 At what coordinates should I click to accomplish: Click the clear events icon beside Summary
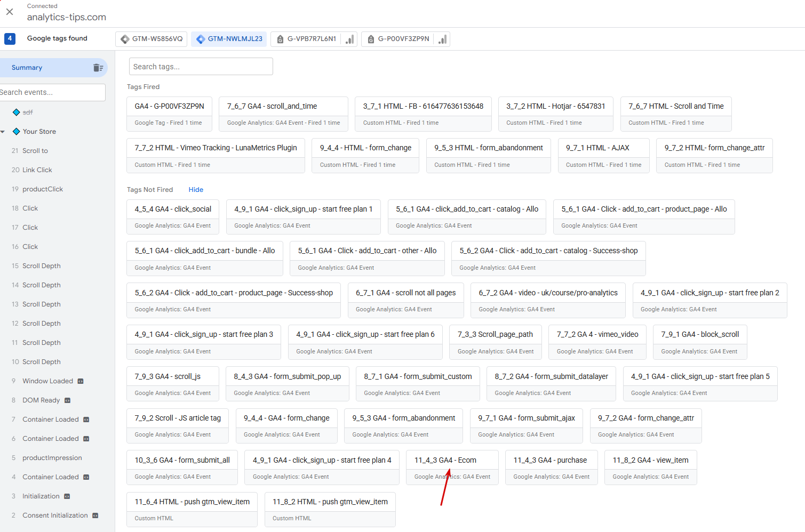pyautogui.click(x=98, y=68)
